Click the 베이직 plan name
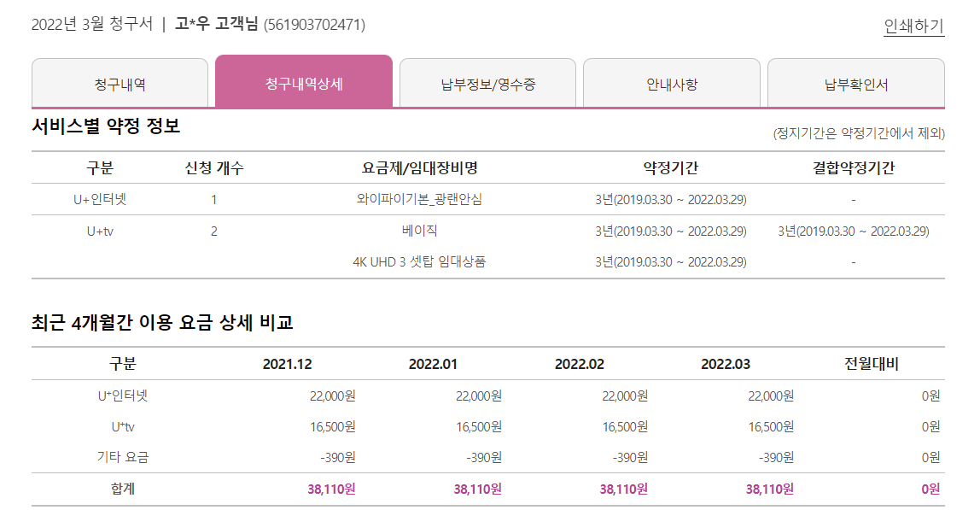Image resolution: width=980 pixels, height=510 pixels. click(x=420, y=231)
